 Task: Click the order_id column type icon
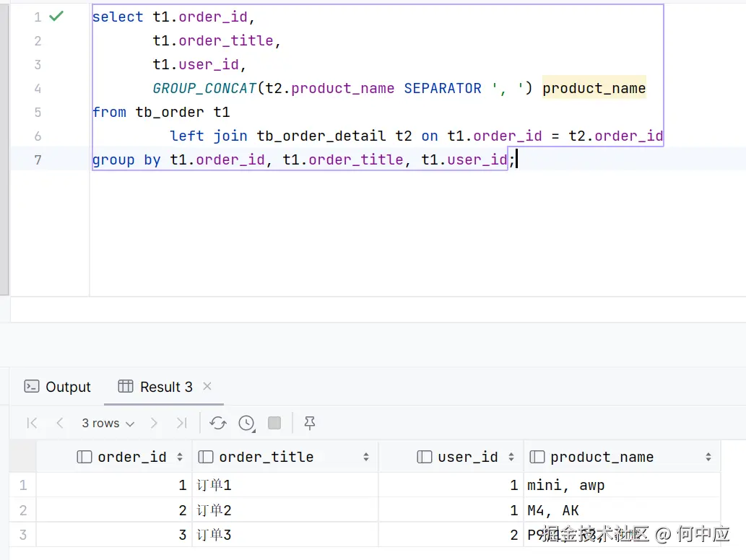84,457
